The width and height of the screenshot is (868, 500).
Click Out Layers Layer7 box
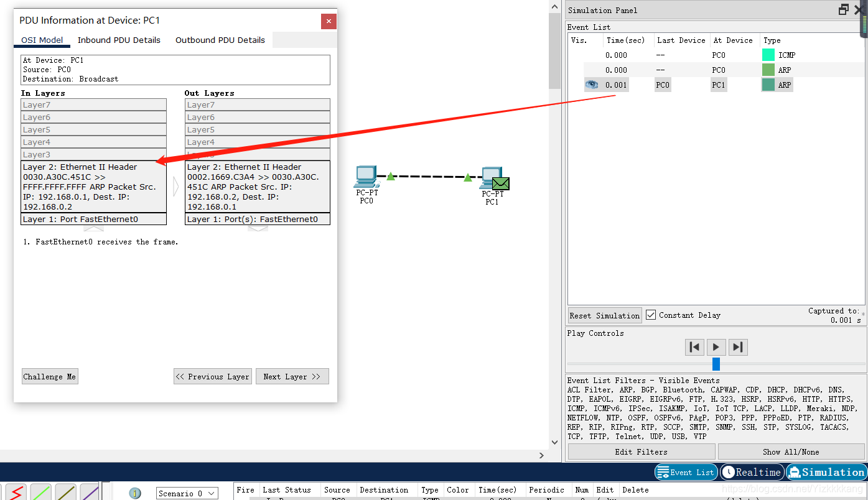tap(258, 104)
